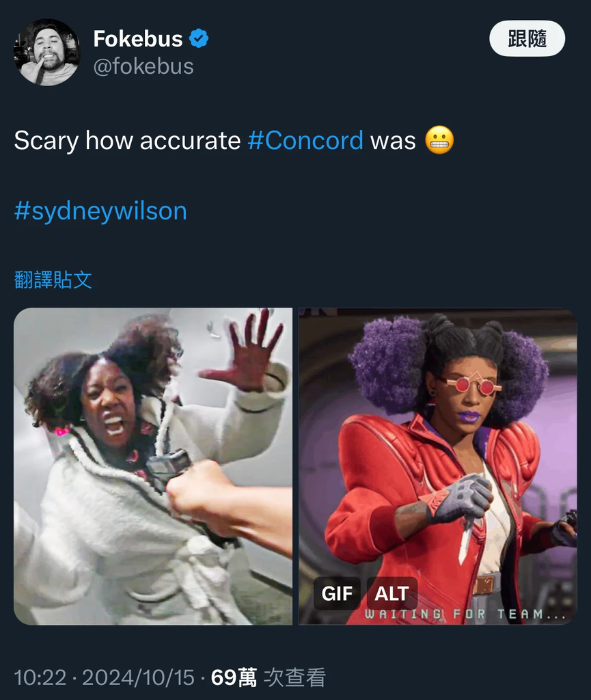591x700 pixels.
Task: Click the character's red round sunglasses
Action: [473, 384]
